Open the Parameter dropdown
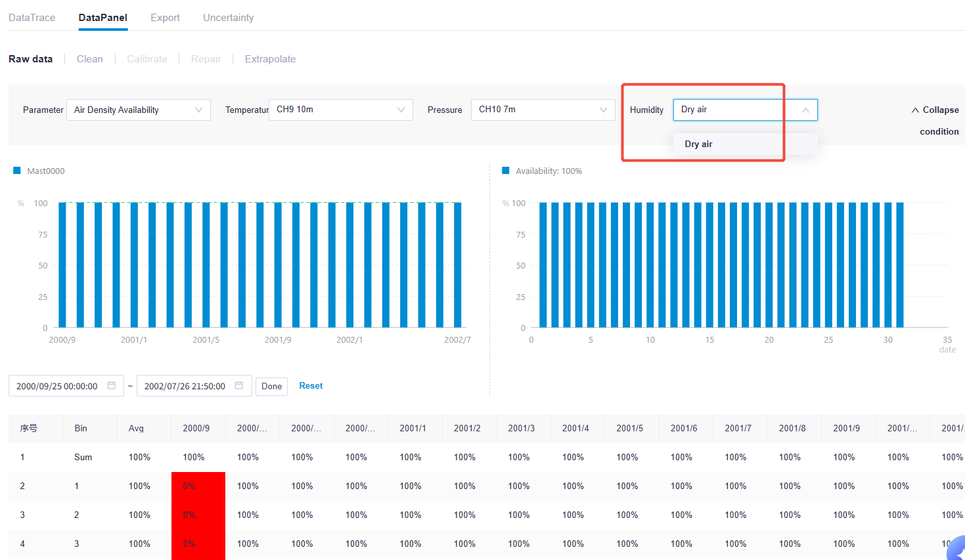Viewport: 965px width, 560px height. [x=138, y=110]
